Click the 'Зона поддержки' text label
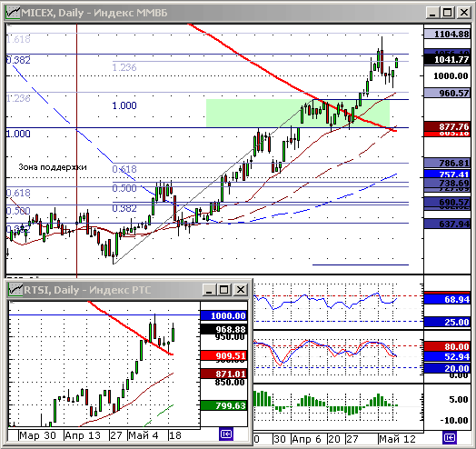The height and width of the screenshot is (449, 476). click(53, 167)
